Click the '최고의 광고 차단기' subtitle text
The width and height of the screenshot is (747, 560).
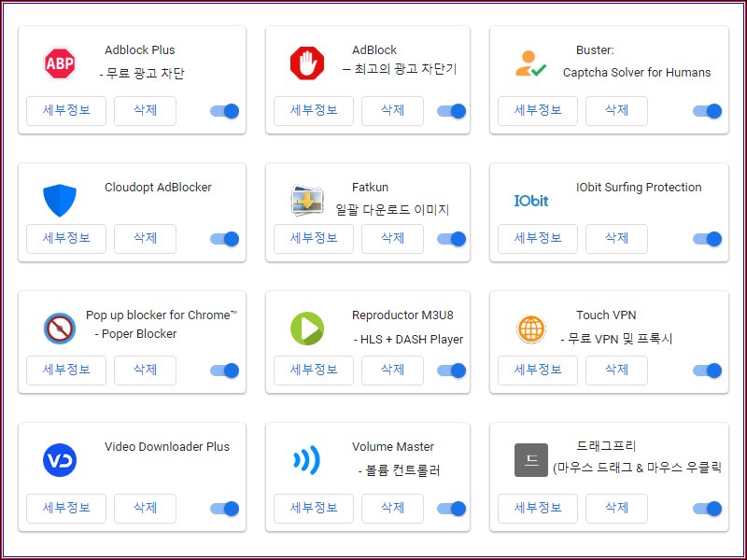tap(406, 69)
